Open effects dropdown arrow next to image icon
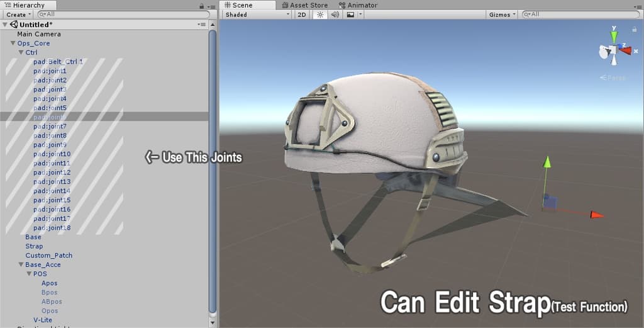This screenshot has width=644, height=328. point(360,14)
